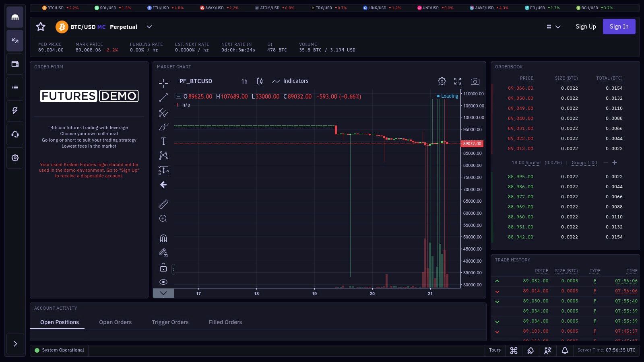The image size is (644, 362).
Task: Select the trend line drawing tool
Action: (163, 98)
